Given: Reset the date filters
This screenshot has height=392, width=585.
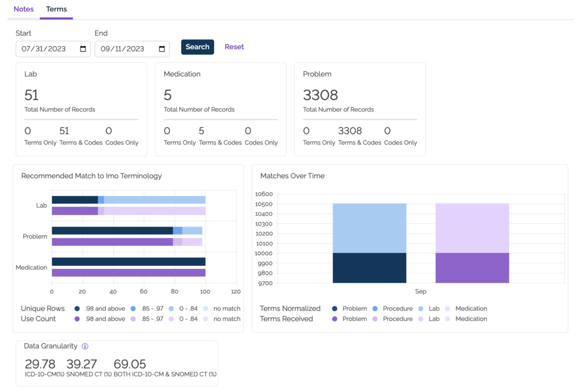Looking at the screenshot, I should tap(234, 47).
